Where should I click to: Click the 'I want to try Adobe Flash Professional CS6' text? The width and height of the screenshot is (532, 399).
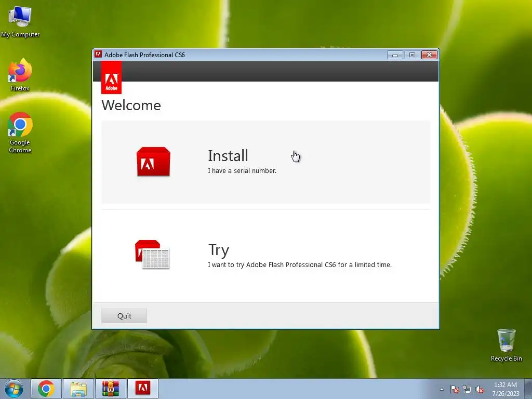(300, 264)
